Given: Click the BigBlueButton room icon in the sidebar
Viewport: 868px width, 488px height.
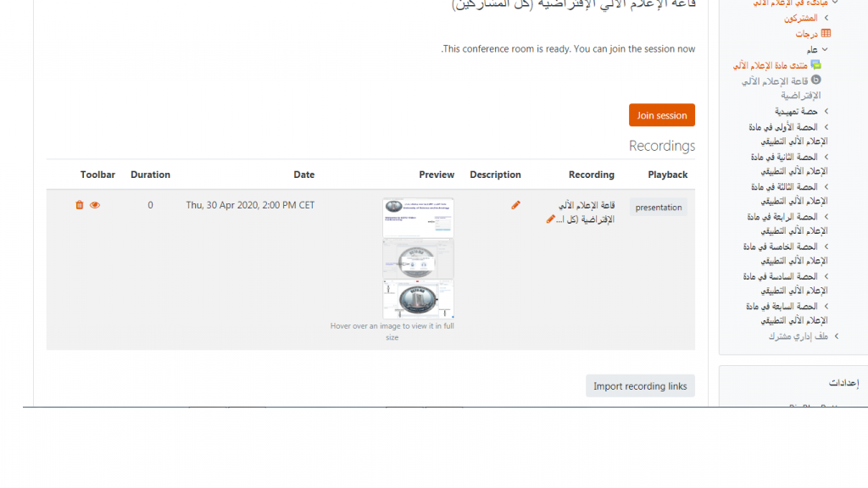Looking at the screenshot, I should (x=816, y=80).
